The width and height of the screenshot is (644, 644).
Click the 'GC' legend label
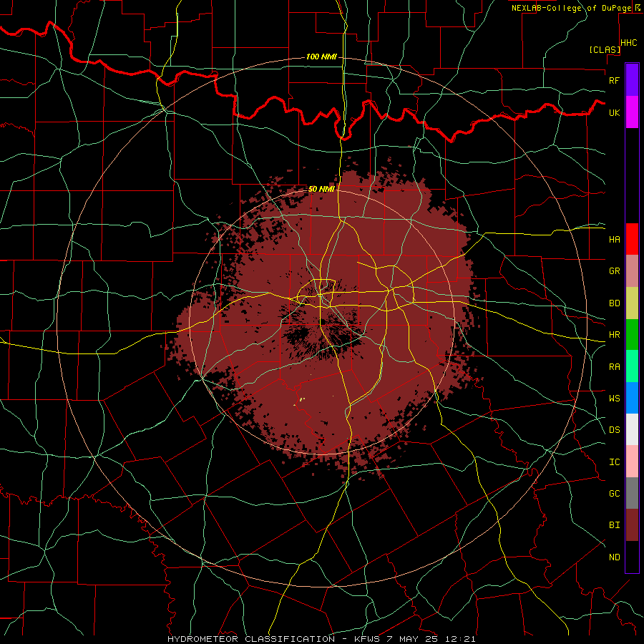tap(614, 494)
